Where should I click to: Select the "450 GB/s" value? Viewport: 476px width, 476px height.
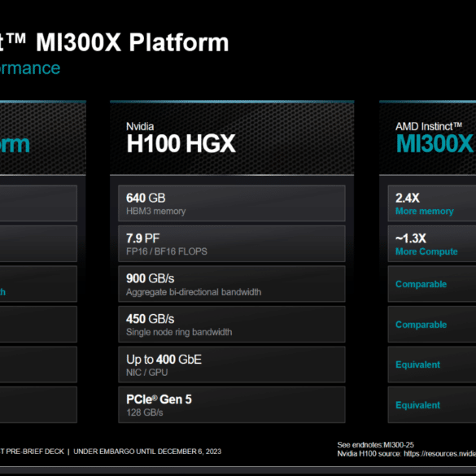tap(151, 319)
